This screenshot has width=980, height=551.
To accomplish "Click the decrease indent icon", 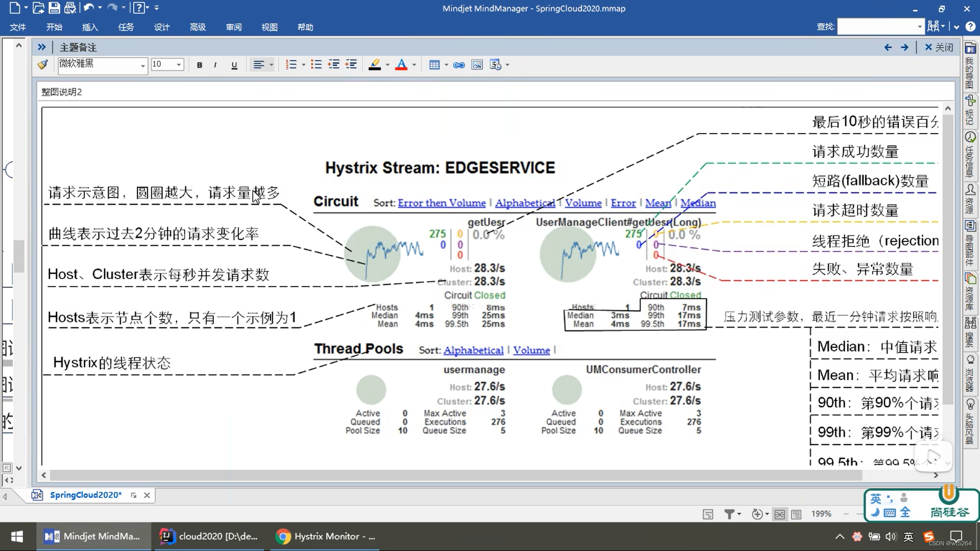I will (334, 65).
